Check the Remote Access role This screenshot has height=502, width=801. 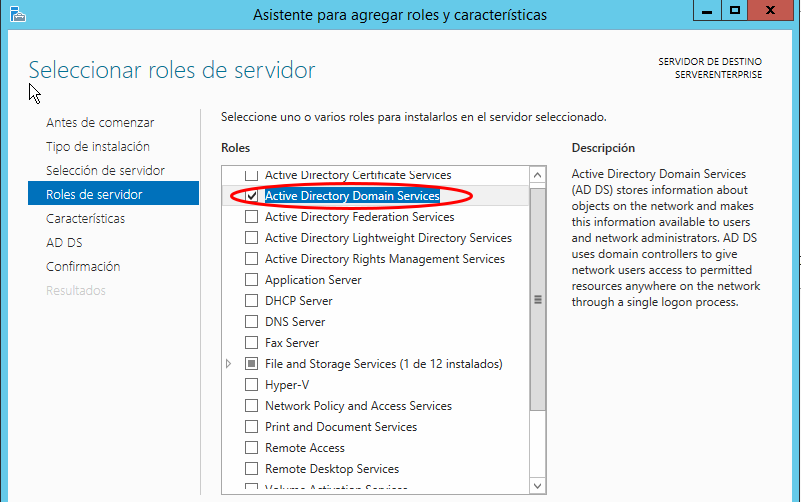(x=251, y=447)
